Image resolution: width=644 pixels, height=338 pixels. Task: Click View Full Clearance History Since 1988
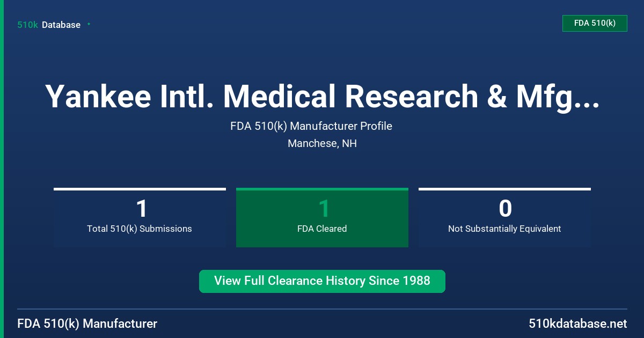click(322, 281)
